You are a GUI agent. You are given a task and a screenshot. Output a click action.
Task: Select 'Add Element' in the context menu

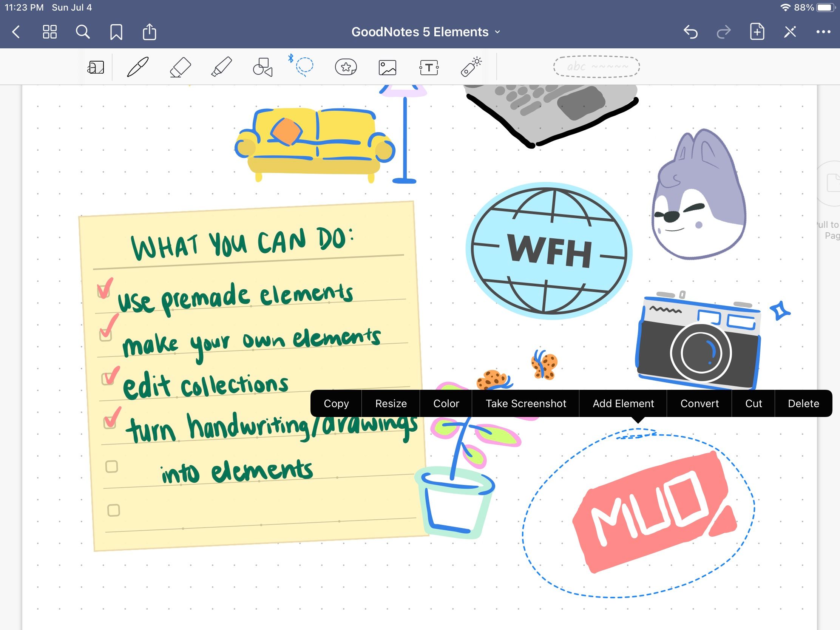(x=622, y=403)
